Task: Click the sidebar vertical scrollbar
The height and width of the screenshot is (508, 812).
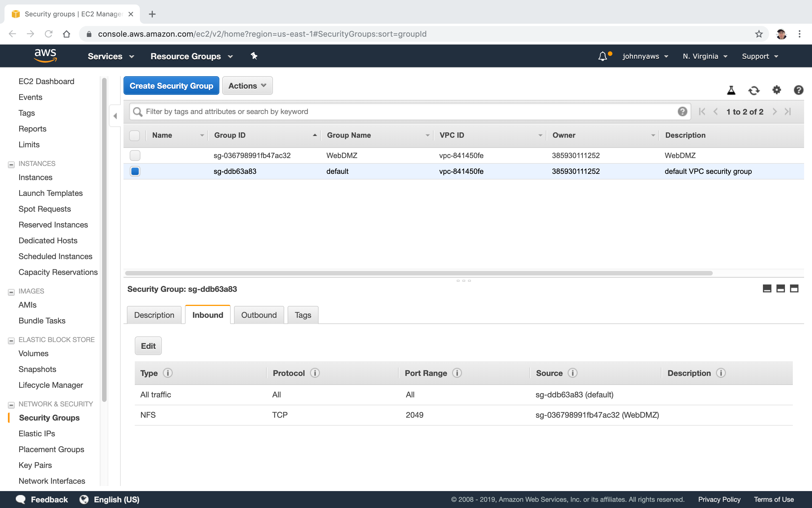Action: (104, 240)
